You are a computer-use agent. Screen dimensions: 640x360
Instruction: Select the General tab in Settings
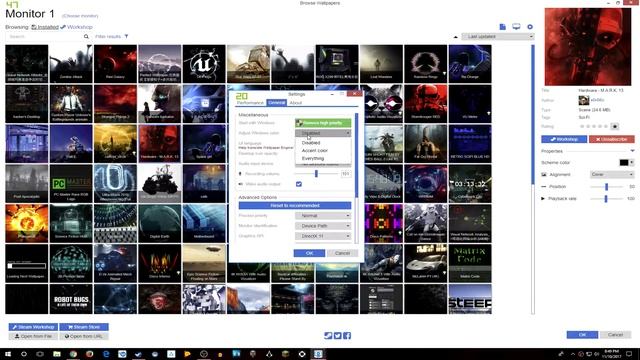click(277, 103)
